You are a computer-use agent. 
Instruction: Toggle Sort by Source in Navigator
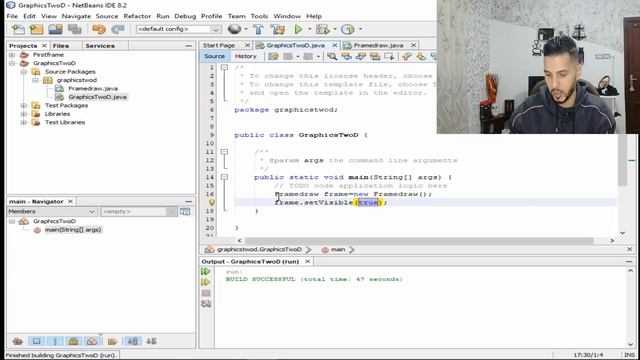pyautogui.click(x=151, y=341)
